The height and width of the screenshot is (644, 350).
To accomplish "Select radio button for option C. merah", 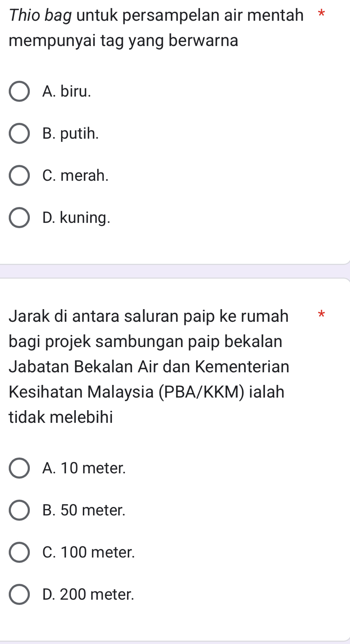I will pyautogui.click(x=19, y=175).
